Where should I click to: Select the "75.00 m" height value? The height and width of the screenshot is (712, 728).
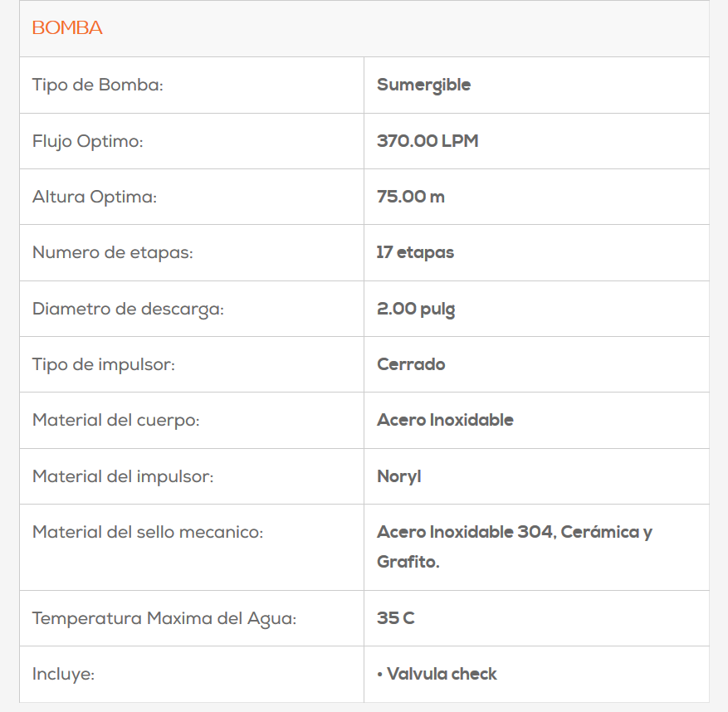tap(411, 197)
